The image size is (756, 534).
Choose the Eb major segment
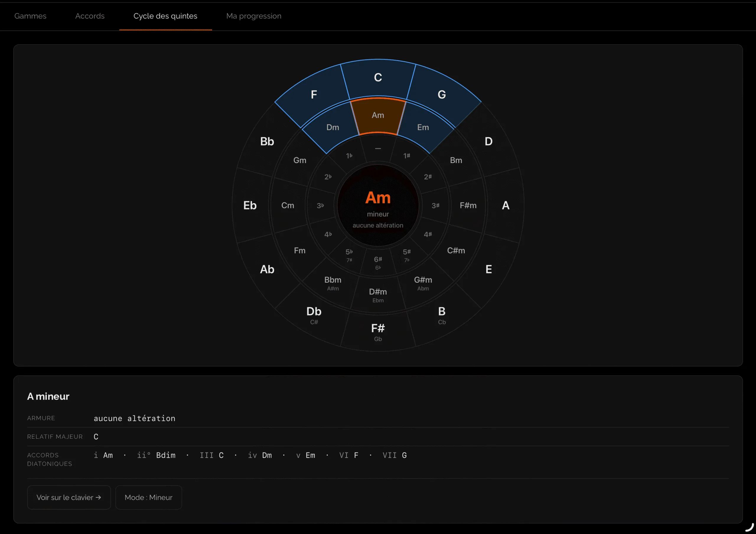pyautogui.click(x=250, y=206)
